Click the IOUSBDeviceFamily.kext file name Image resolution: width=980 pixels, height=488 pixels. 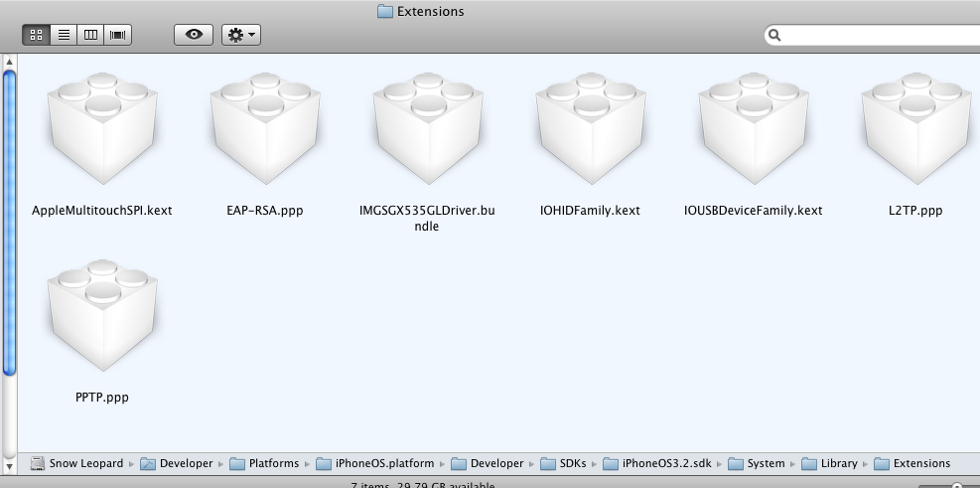[x=754, y=211]
